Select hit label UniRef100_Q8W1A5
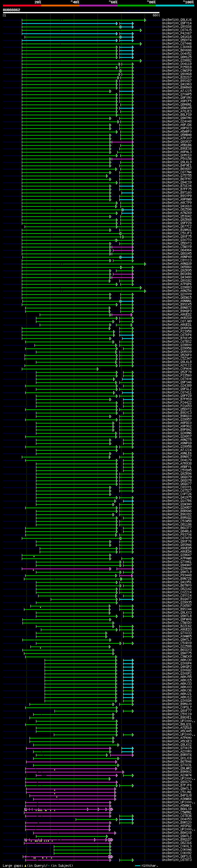Image resolution: width=197 pixels, height=868 pixels. 177,108
